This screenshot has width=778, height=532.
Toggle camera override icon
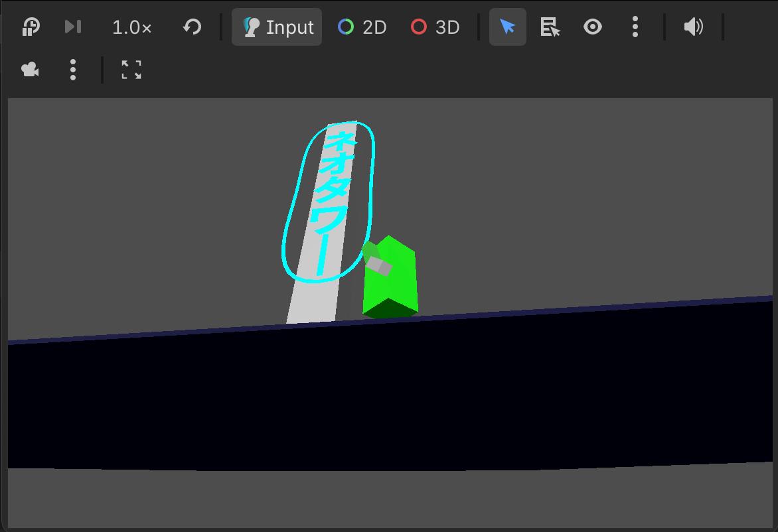pyautogui.click(x=31, y=70)
